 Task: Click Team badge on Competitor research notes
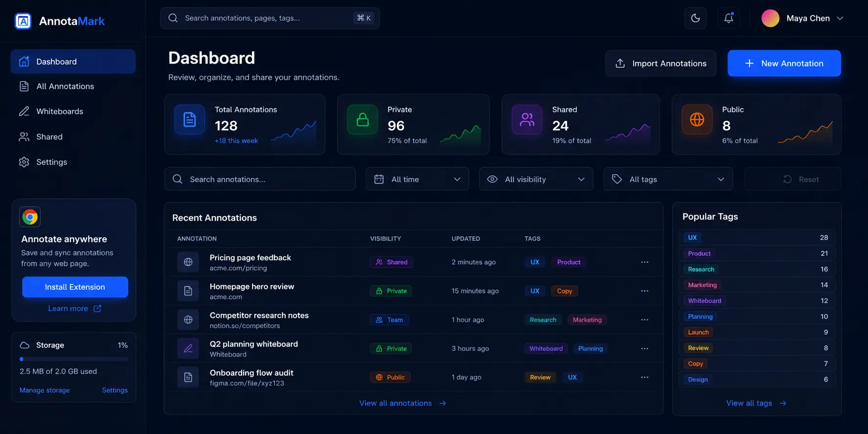[389, 320]
